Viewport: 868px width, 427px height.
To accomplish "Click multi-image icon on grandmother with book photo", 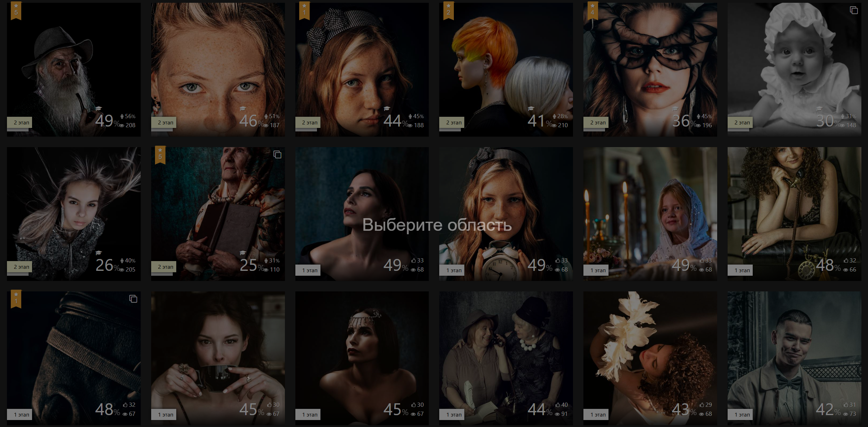I will pyautogui.click(x=277, y=154).
